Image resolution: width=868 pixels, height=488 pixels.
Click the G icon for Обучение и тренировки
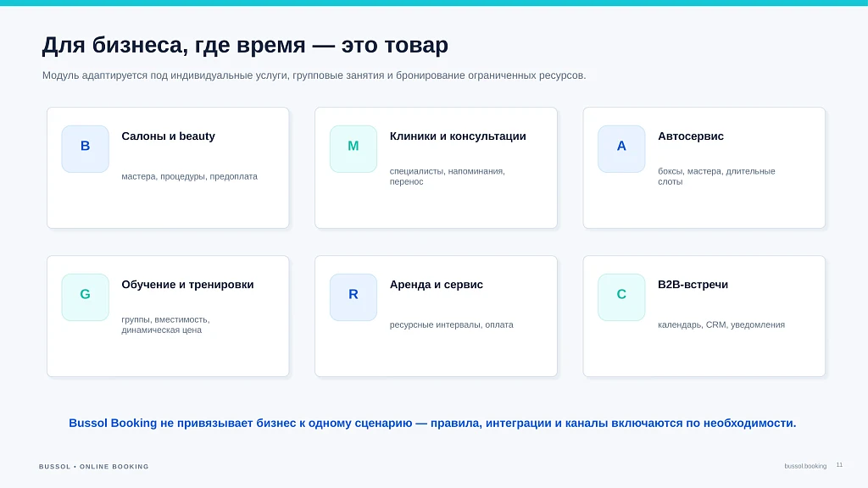click(x=86, y=297)
